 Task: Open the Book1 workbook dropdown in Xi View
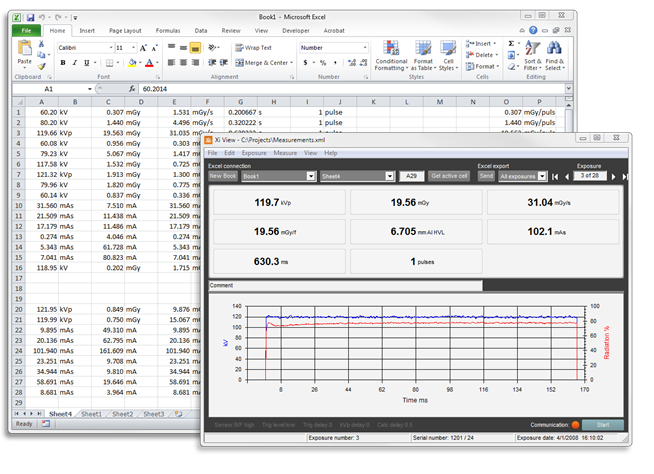pos(311,176)
